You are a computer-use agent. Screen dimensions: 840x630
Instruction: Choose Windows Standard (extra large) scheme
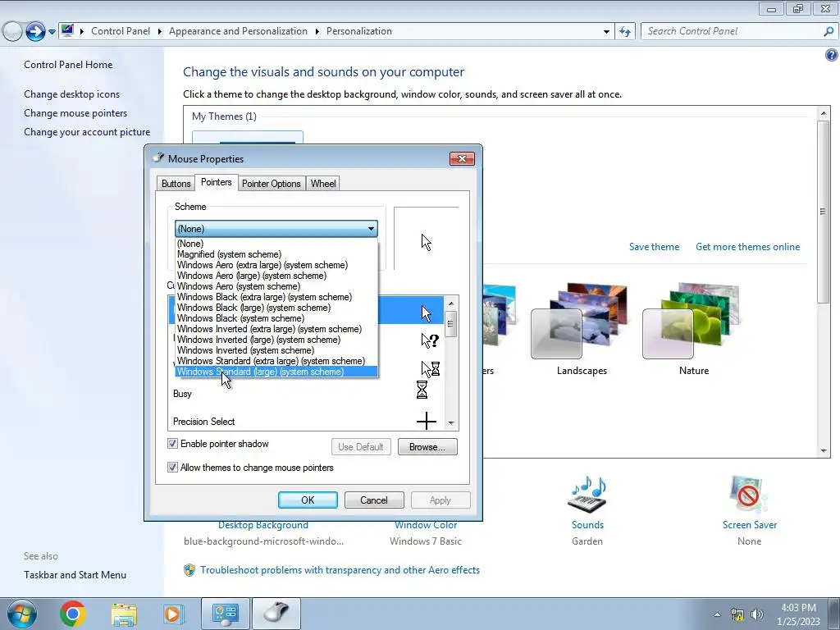tap(276, 361)
